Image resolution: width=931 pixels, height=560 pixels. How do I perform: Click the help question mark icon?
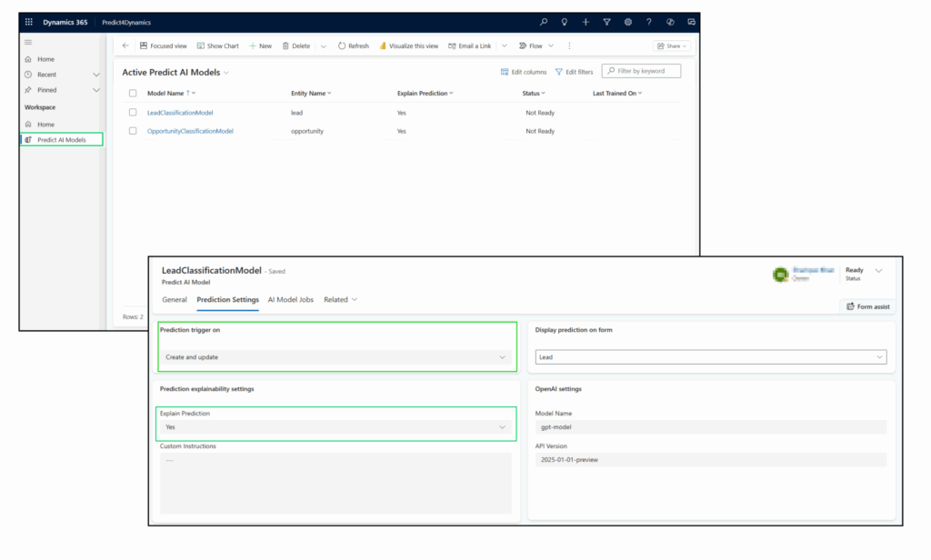tap(648, 22)
